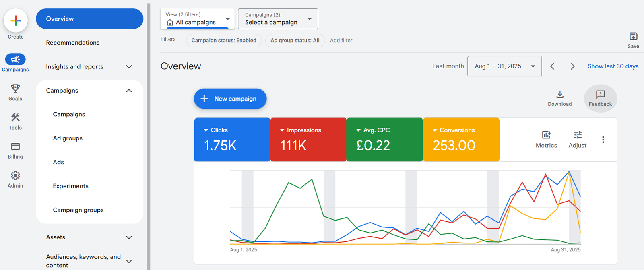Open the Goals trophy icon
Screen dimensions: 644x270
[15, 88]
